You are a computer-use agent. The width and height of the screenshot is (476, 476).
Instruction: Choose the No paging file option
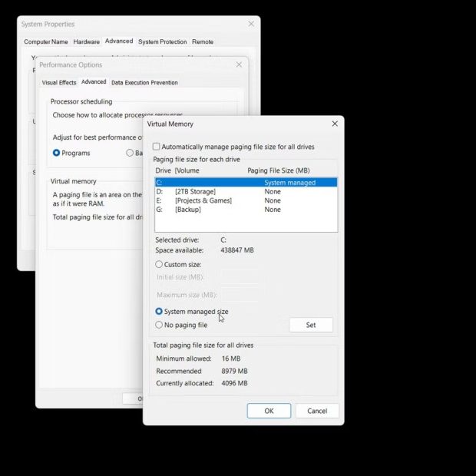point(159,325)
